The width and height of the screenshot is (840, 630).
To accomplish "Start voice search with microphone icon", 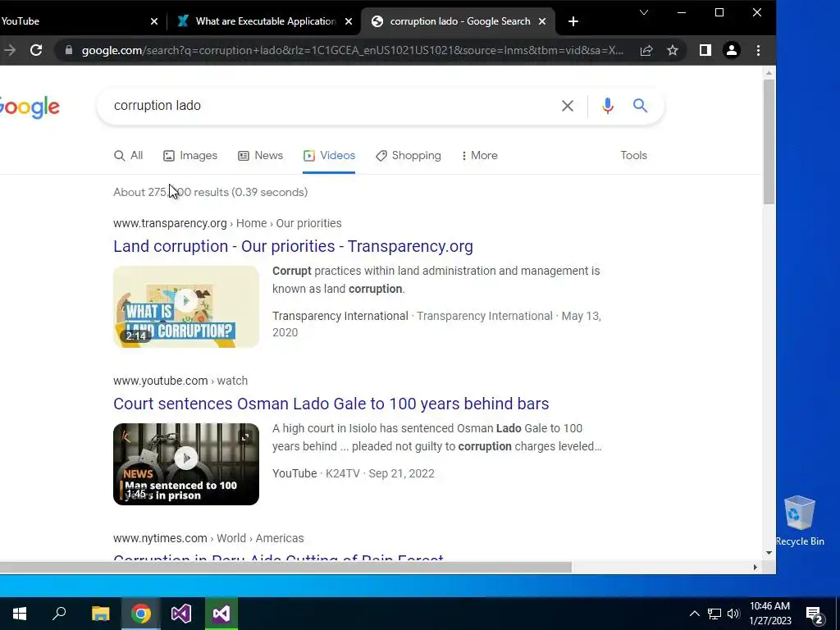I will coord(608,106).
